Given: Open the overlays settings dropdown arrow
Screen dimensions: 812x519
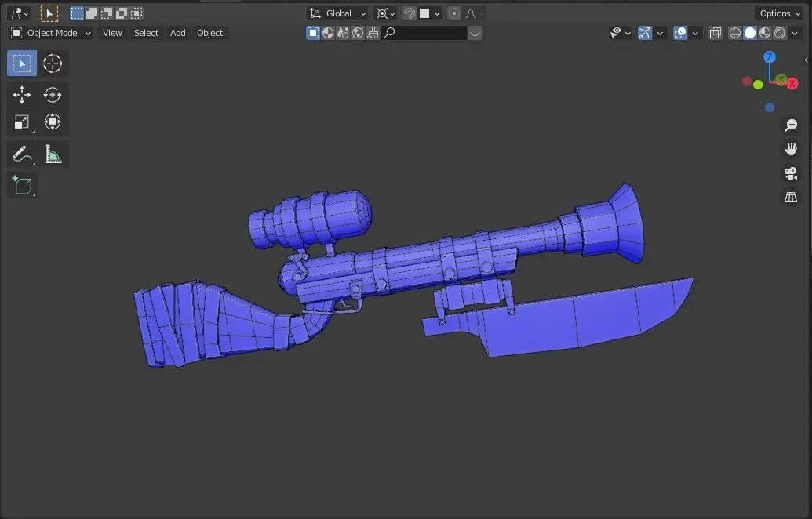Looking at the screenshot, I should pos(695,33).
